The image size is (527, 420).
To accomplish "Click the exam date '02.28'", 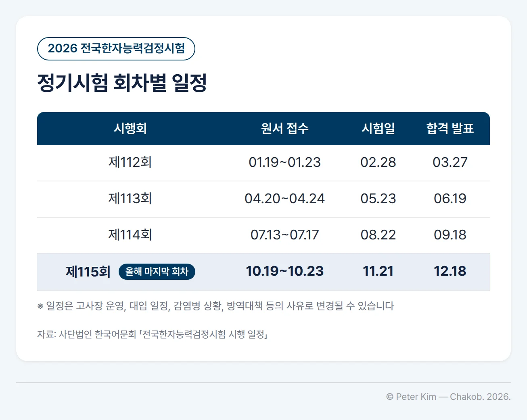I will (x=378, y=162).
